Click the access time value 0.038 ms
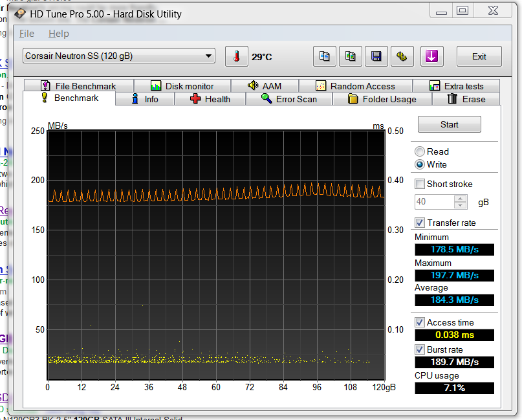The image size is (522, 420). [455, 335]
